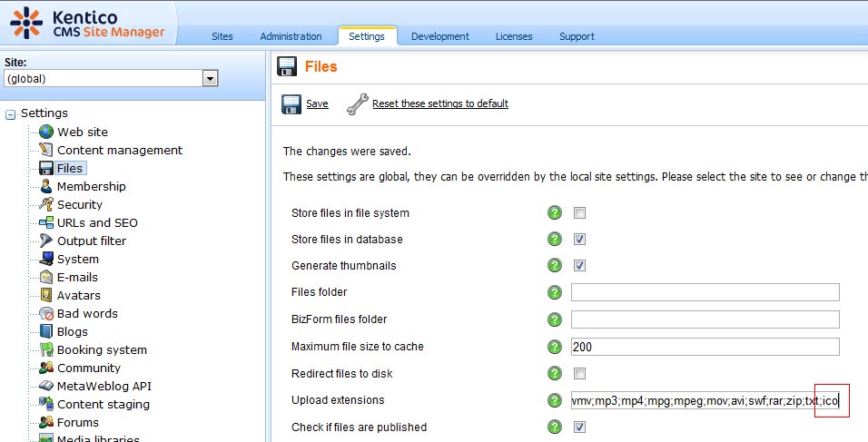Click help icon for Files folder
This screenshot has height=442, width=868.
click(554, 292)
